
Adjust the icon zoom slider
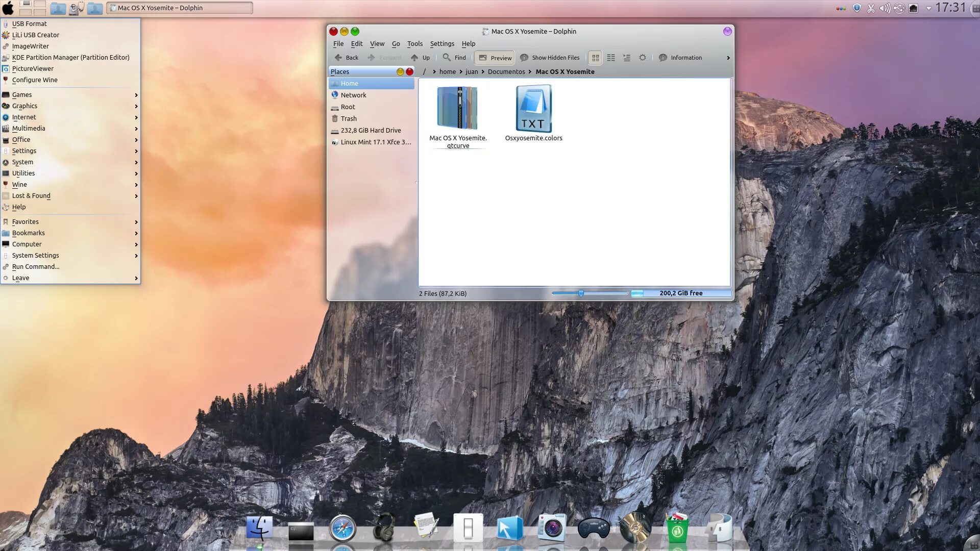(x=581, y=293)
